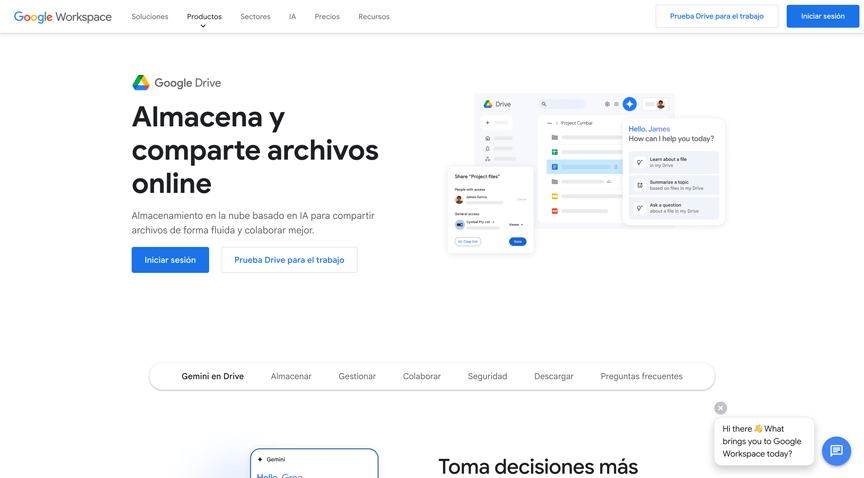Image resolution: width=864 pixels, height=478 pixels.
Task: Jump to the Gestionar section
Action: coord(357,376)
